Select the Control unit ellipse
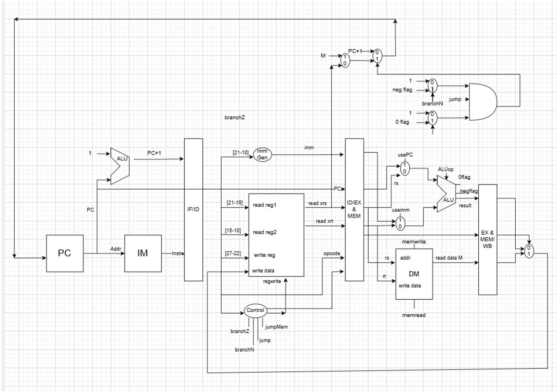Screen dimensions: 558x392 255,310
